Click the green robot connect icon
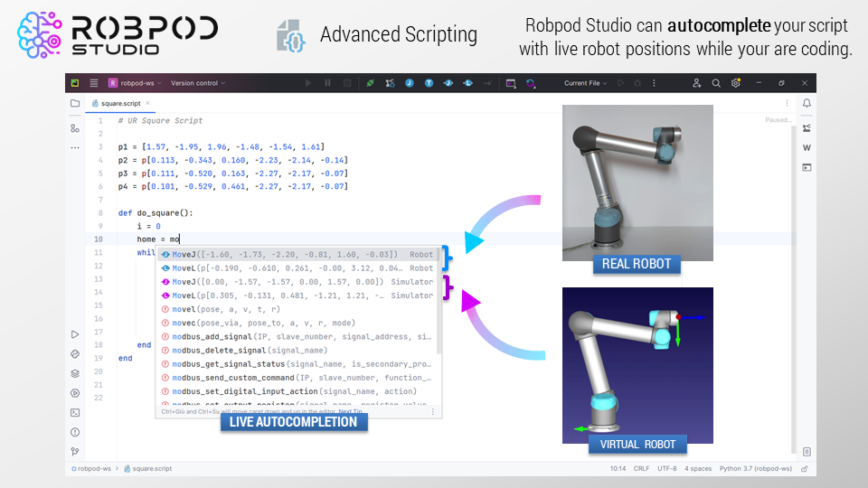The image size is (868, 488). 371,83
